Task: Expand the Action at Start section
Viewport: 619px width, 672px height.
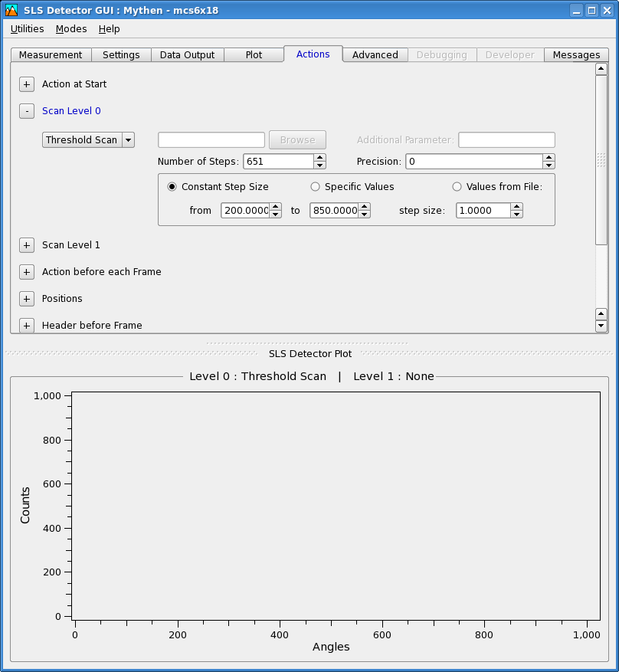Action: [27, 84]
